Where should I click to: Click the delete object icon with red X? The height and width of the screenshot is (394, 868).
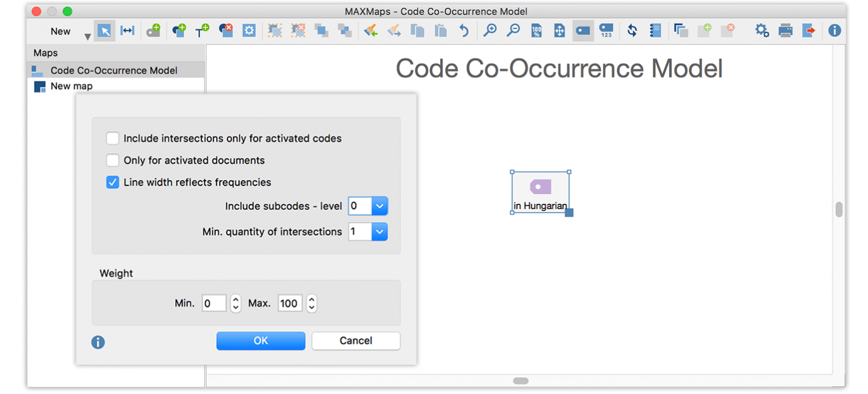click(226, 30)
